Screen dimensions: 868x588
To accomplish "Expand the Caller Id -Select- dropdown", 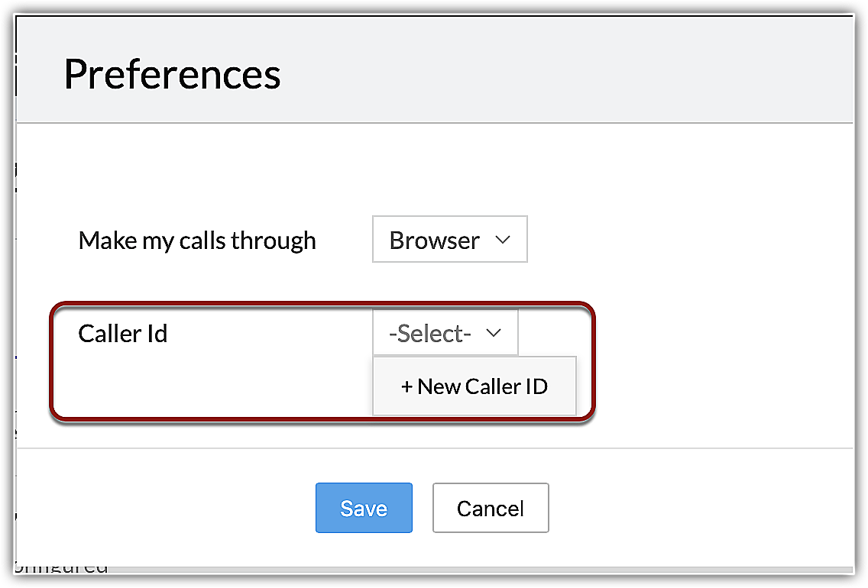I will pyautogui.click(x=445, y=334).
